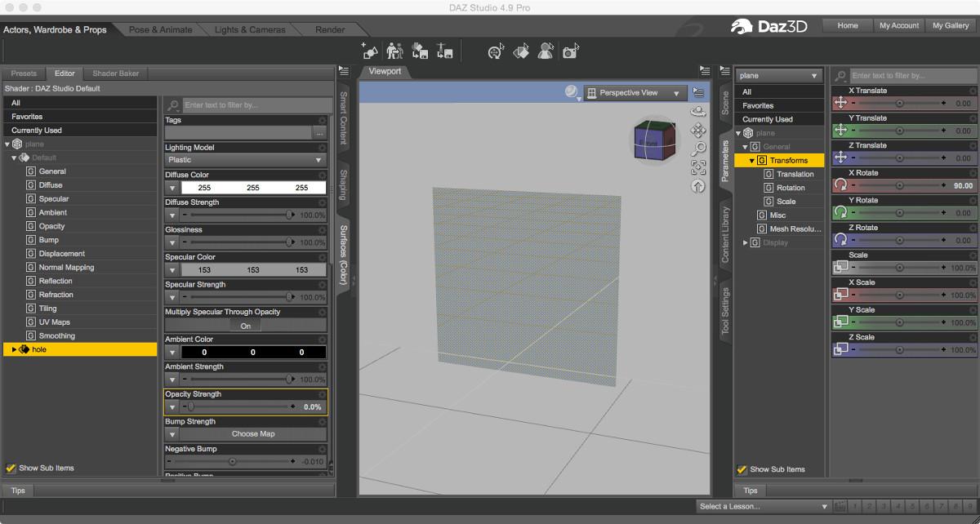Select the Rotation item under Transforms
This screenshot has height=524, width=980.
tap(791, 188)
